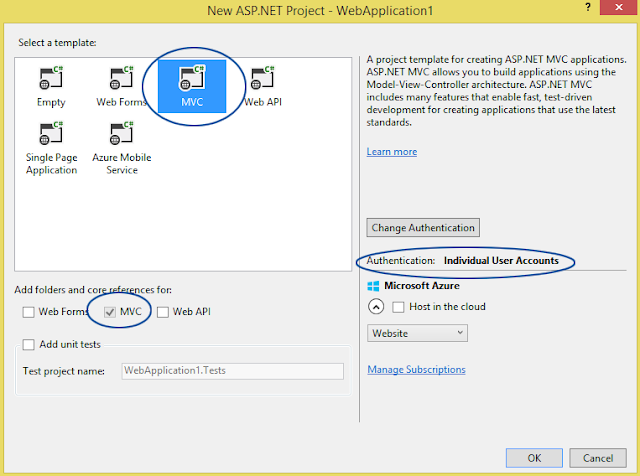
Task: Open the dialog help question mark
Action: click(x=588, y=7)
